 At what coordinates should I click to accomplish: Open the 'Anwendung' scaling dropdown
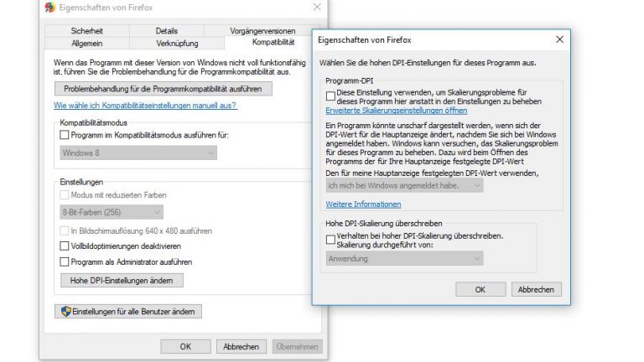click(x=404, y=259)
